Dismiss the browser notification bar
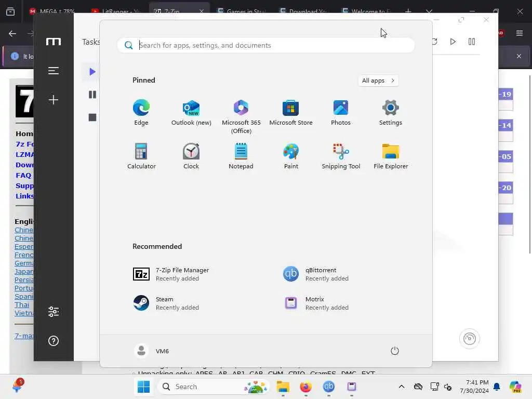 519,56
